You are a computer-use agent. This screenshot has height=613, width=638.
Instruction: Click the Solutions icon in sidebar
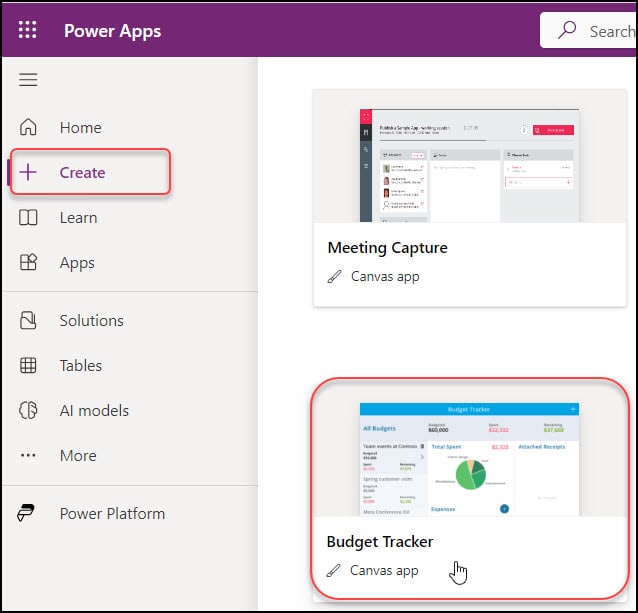tap(28, 321)
